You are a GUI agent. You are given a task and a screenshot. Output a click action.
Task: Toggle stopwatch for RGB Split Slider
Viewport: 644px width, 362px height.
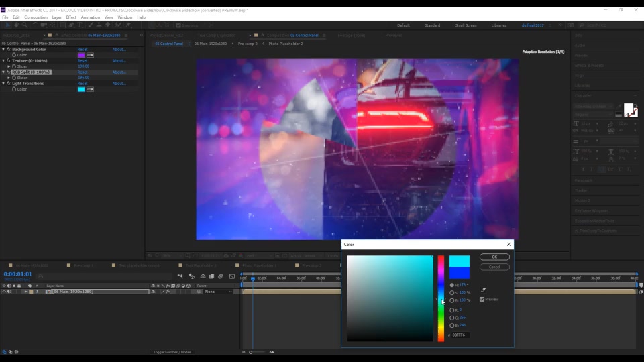[14, 78]
